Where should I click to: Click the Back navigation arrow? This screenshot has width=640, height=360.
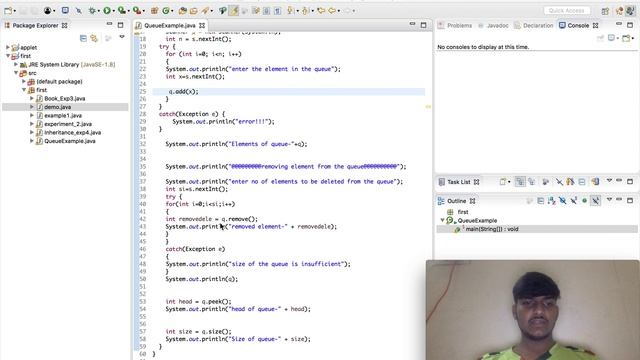tap(332, 11)
